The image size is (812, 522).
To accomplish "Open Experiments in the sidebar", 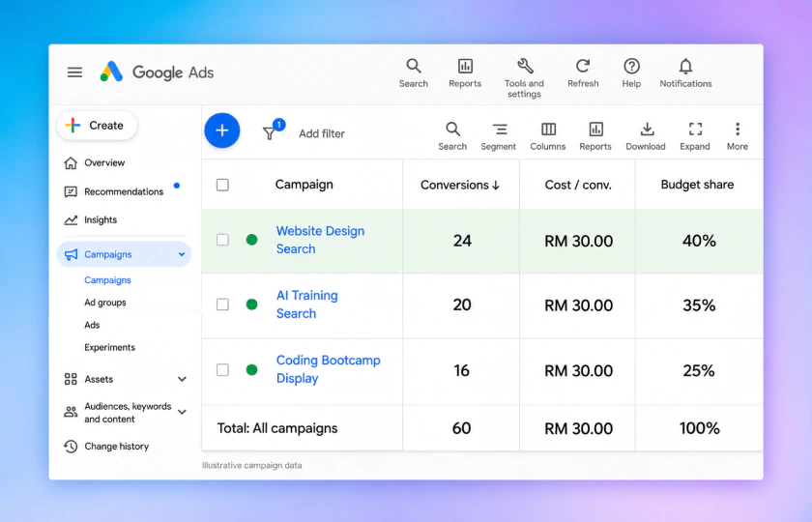I will click(x=110, y=347).
